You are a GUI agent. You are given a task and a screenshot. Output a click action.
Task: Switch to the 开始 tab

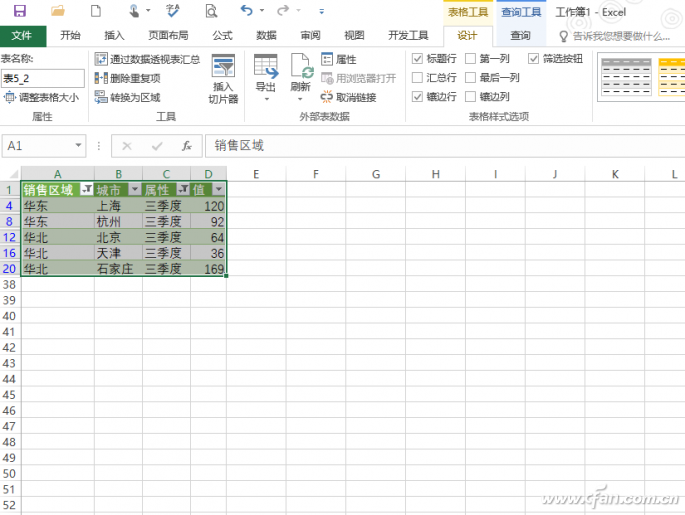(70, 36)
